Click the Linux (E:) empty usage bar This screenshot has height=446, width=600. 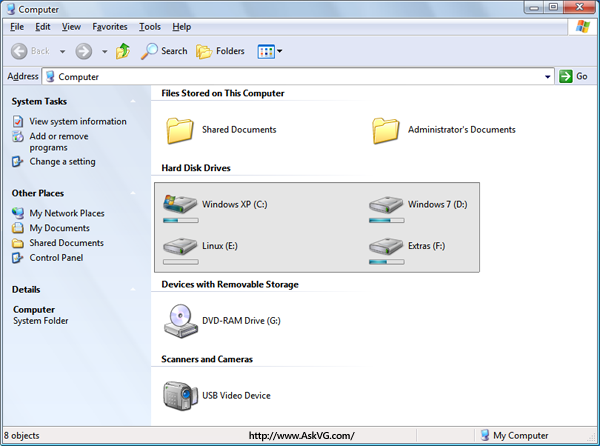tap(181, 262)
